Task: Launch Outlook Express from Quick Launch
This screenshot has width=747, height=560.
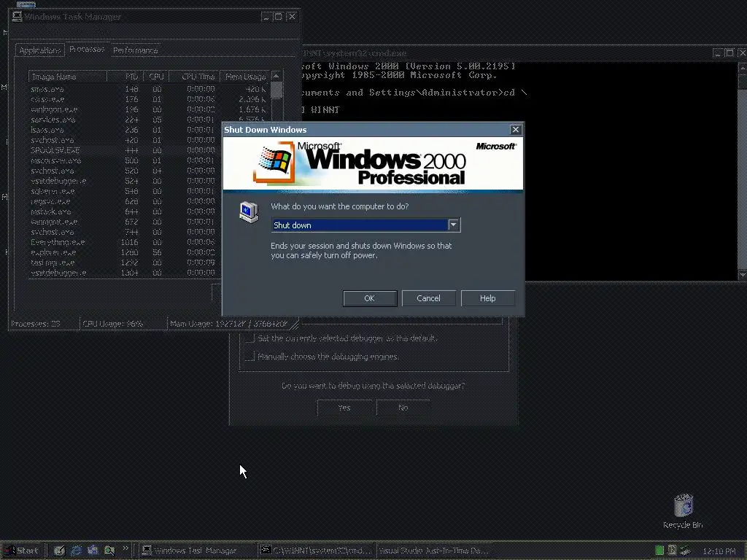Action: click(x=93, y=551)
